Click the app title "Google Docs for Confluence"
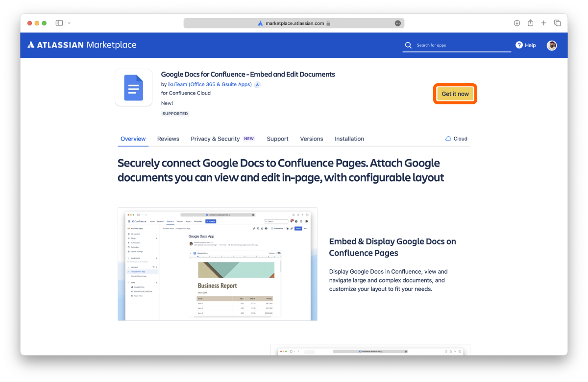Viewport: 588px width, 382px height. [x=248, y=74]
